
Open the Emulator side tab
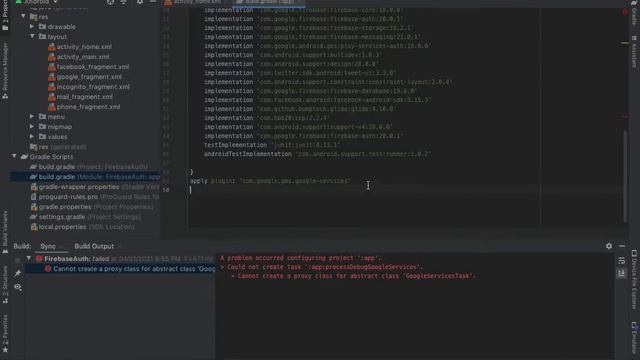[x=634, y=337]
